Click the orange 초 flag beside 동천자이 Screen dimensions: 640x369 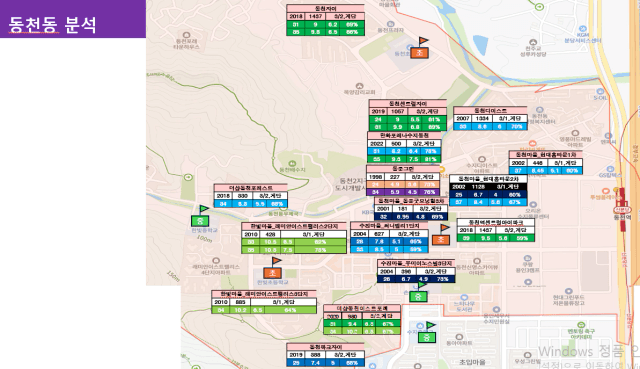420,52
